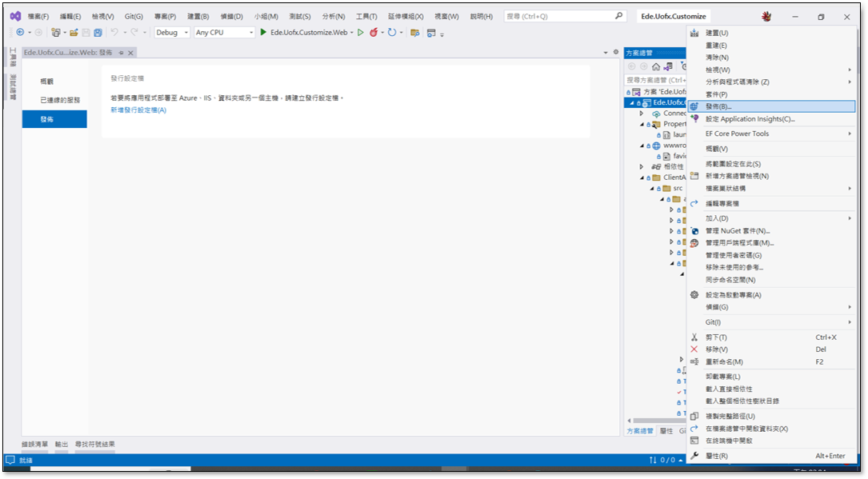The image size is (868, 479).
Task: Click the git changes 0/0 indicator
Action: point(666,460)
